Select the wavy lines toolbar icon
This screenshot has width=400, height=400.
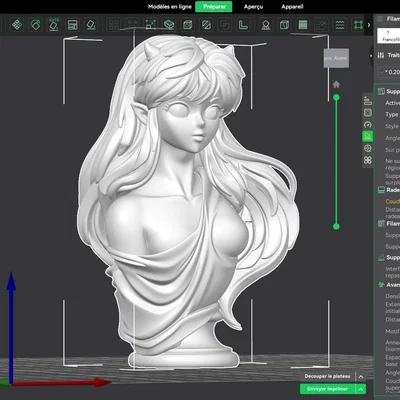pyautogui.click(x=340, y=25)
